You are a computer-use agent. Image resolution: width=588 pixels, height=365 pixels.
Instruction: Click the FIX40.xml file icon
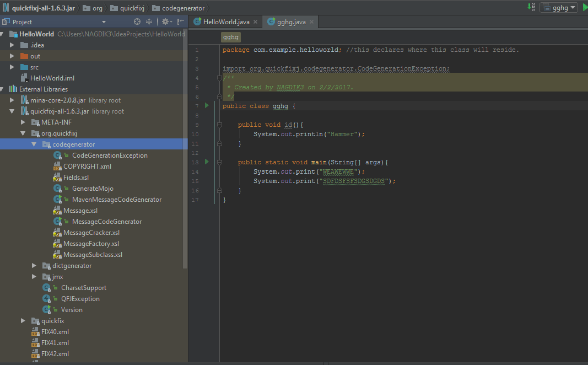35,332
